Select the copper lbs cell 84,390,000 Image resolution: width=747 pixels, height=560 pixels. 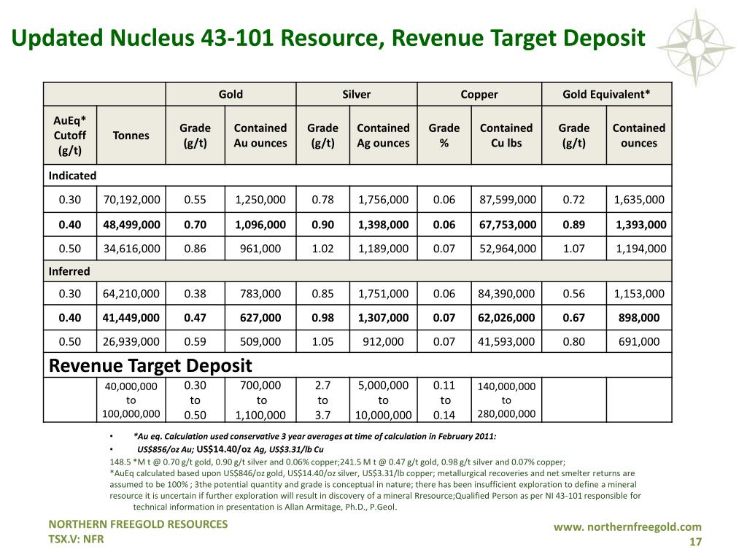pos(506,294)
